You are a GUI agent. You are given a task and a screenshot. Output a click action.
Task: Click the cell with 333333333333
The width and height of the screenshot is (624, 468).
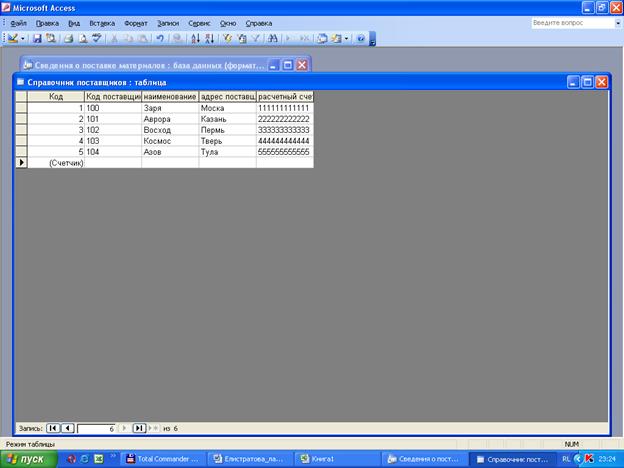click(x=285, y=130)
